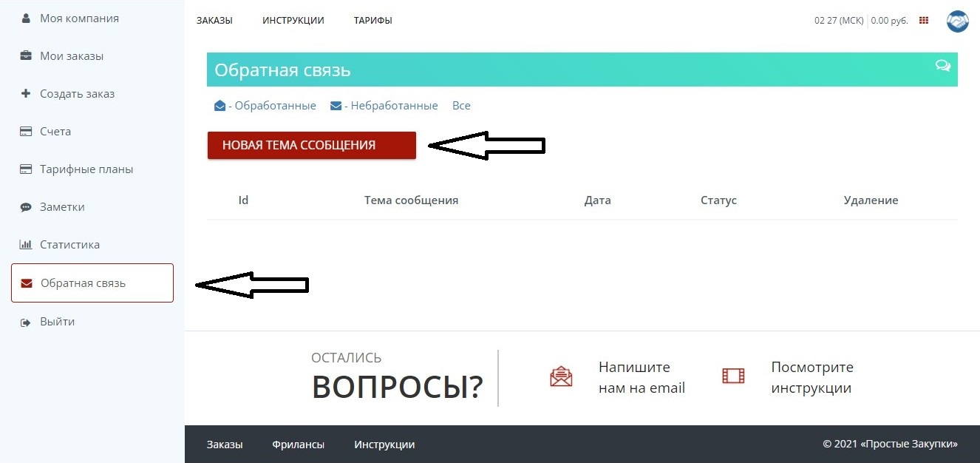Screen dimensions: 980x463
Task: Open ИНСТРУКЦИИ in top navigation
Action: (x=293, y=21)
